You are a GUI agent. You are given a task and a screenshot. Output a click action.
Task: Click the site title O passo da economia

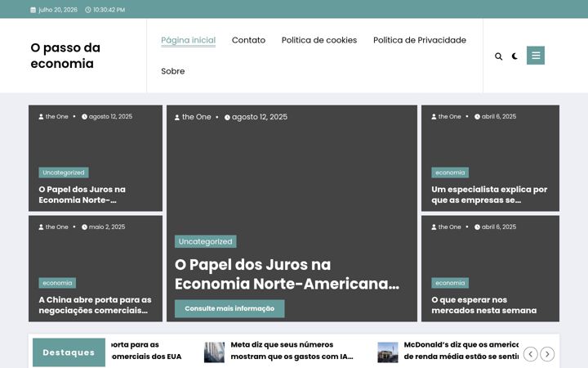coord(65,56)
